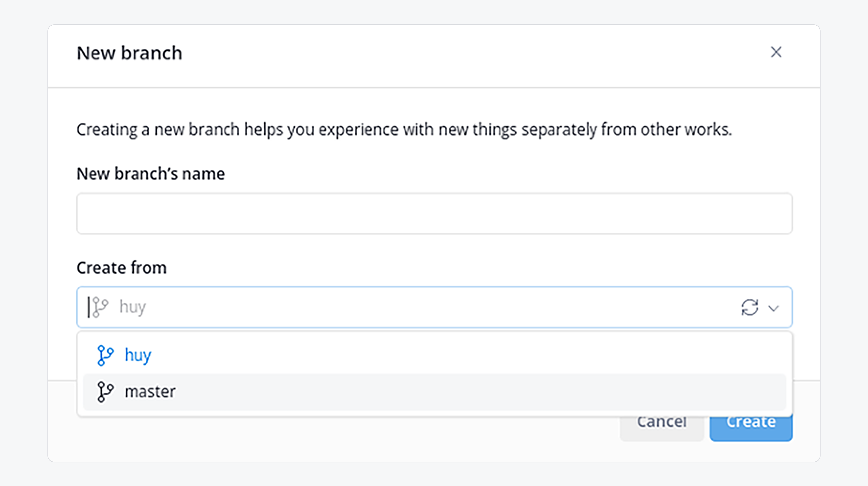Click the master branch icon

pos(105,392)
